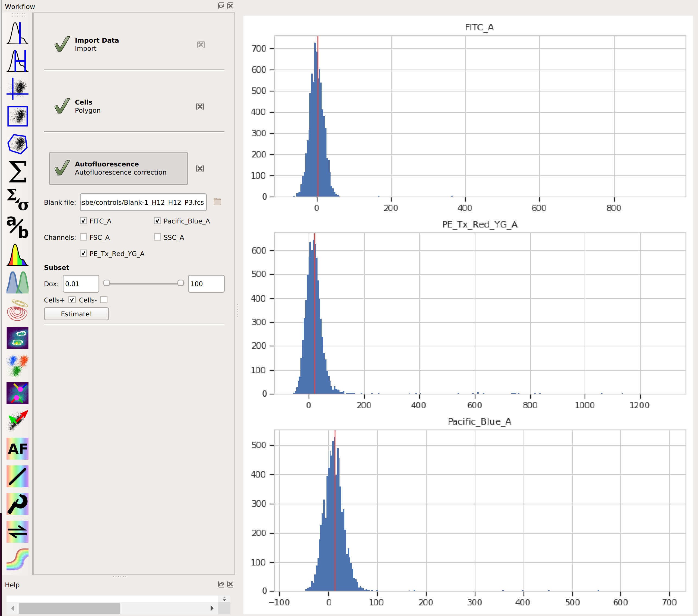Select the AF Autofluorescence correction icon
Viewport: 698px width, 616px height.
point(17,448)
